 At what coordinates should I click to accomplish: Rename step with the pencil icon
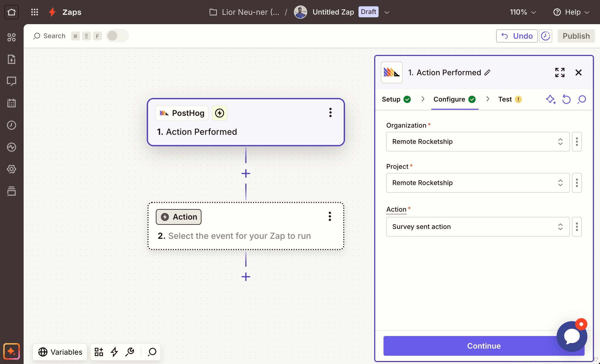point(487,72)
